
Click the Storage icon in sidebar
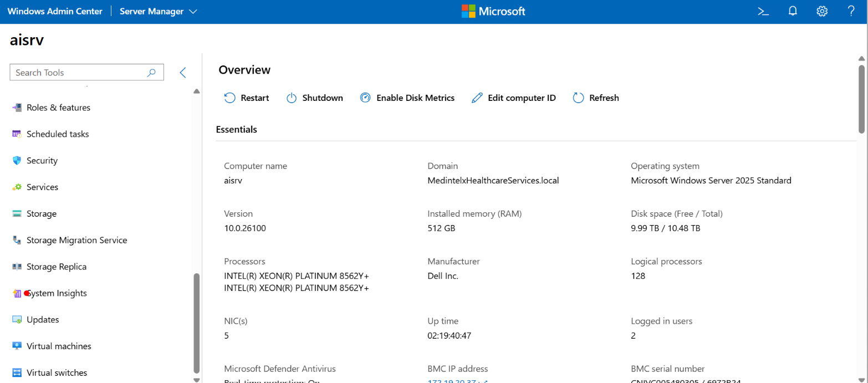(x=17, y=214)
